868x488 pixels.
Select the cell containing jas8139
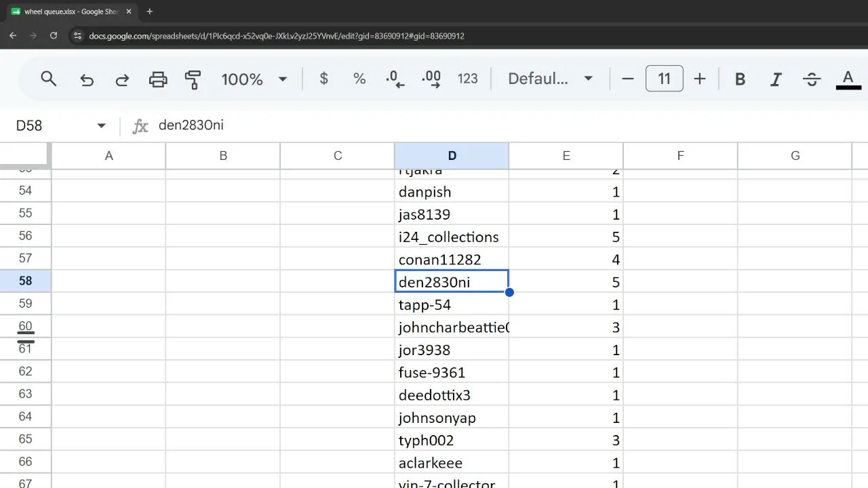(x=452, y=214)
